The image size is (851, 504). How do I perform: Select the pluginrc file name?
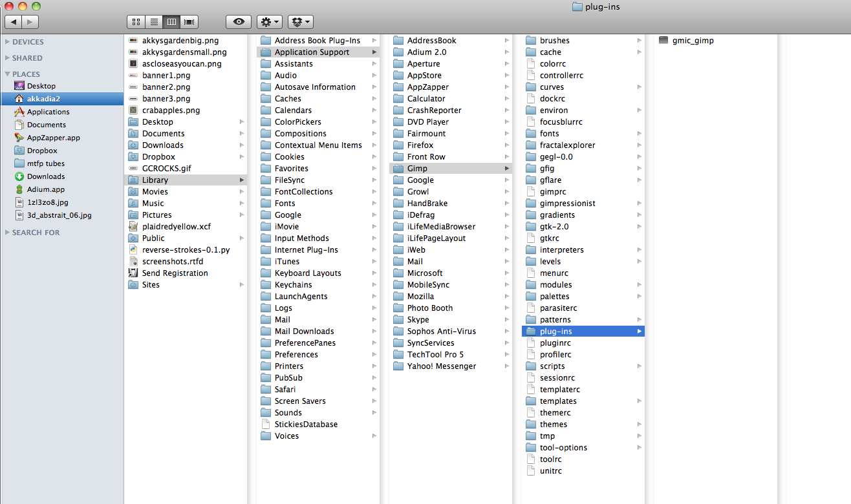point(556,343)
